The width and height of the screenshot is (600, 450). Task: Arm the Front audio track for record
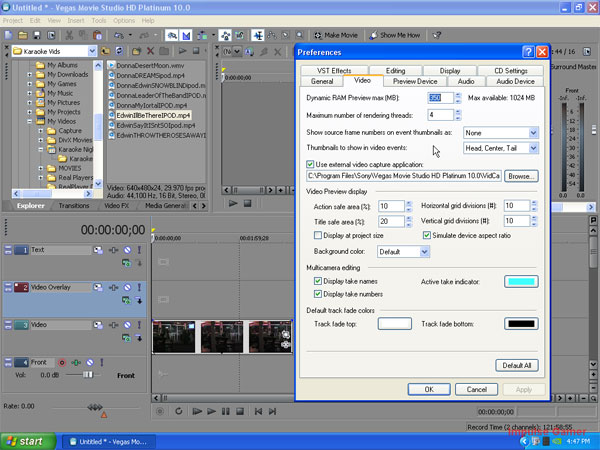click(62, 362)
